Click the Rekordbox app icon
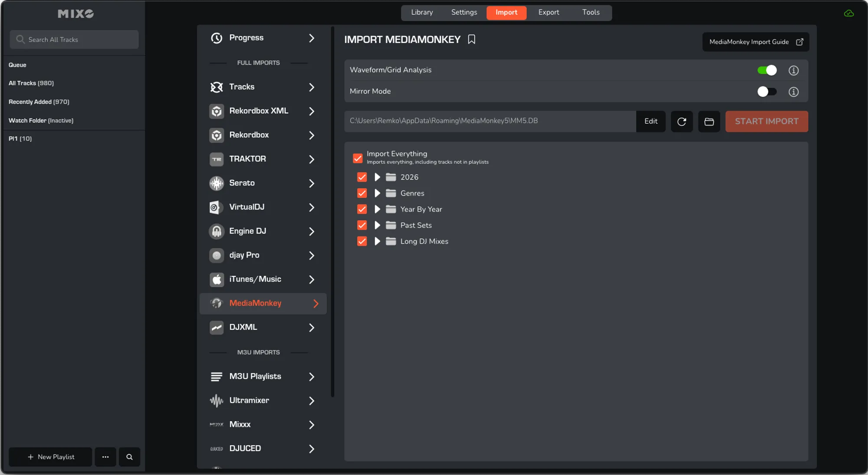 coord(217,135)
